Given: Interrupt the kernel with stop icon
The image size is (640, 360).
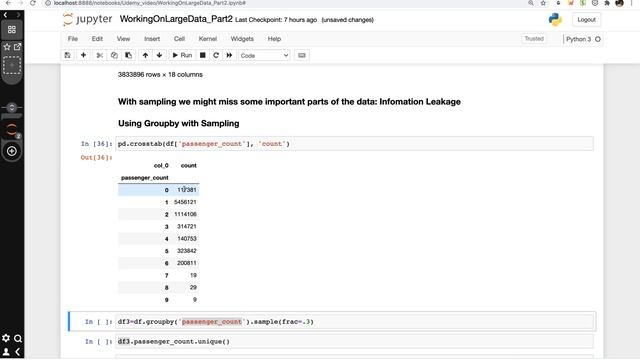Looking at the screenshot, I should [x=202, y=55].
